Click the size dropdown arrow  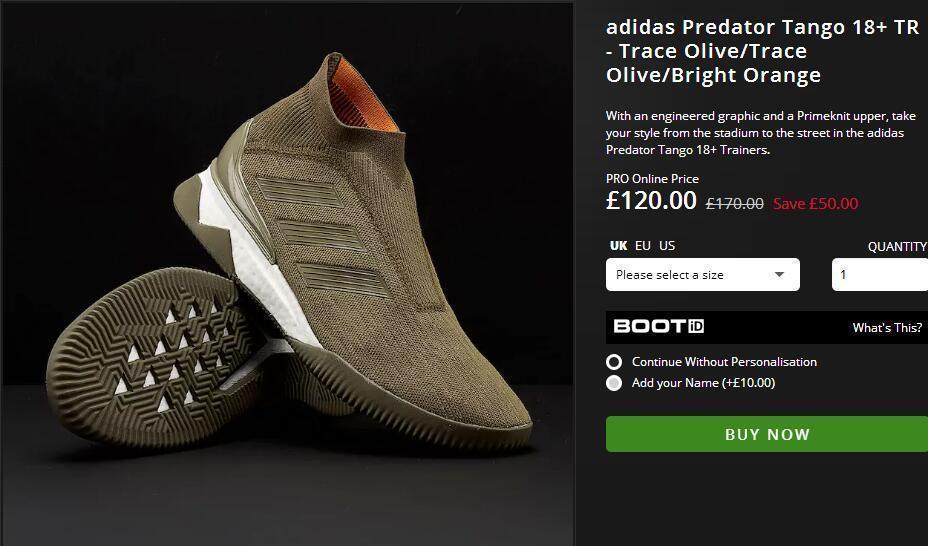click(x=779, y=275)
